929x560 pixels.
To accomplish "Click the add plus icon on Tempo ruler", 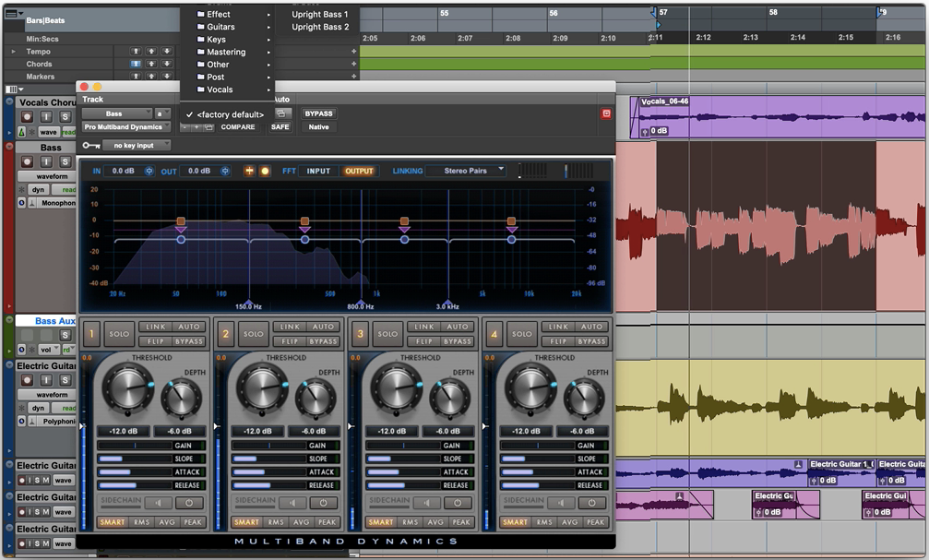I will coord(353,51).
